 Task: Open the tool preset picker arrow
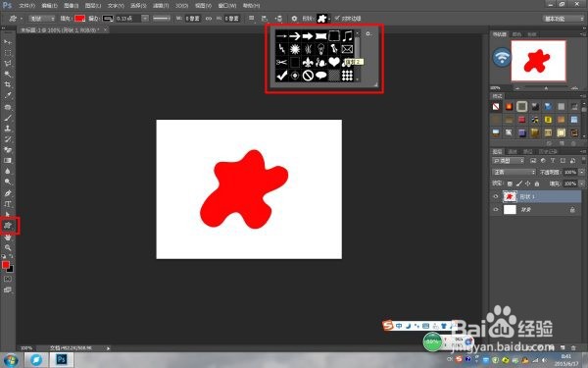click(22, 19)
